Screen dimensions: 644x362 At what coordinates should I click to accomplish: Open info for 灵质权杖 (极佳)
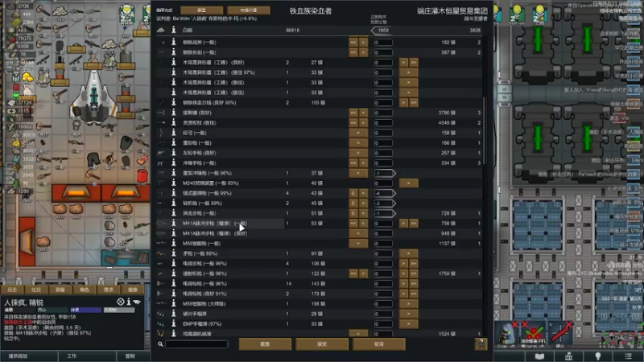tap(174, 123)
